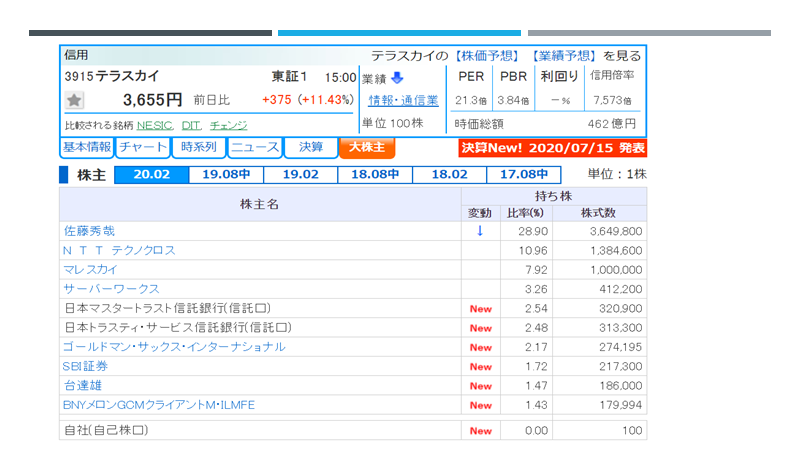
Task: Switch to the 19.08中 period
Action: click(x=226, y=174)
